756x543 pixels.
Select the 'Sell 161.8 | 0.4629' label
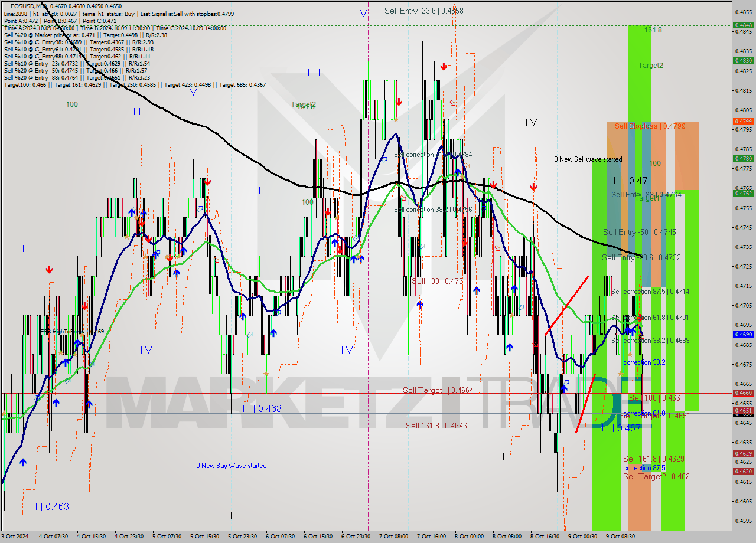(654, 459)
